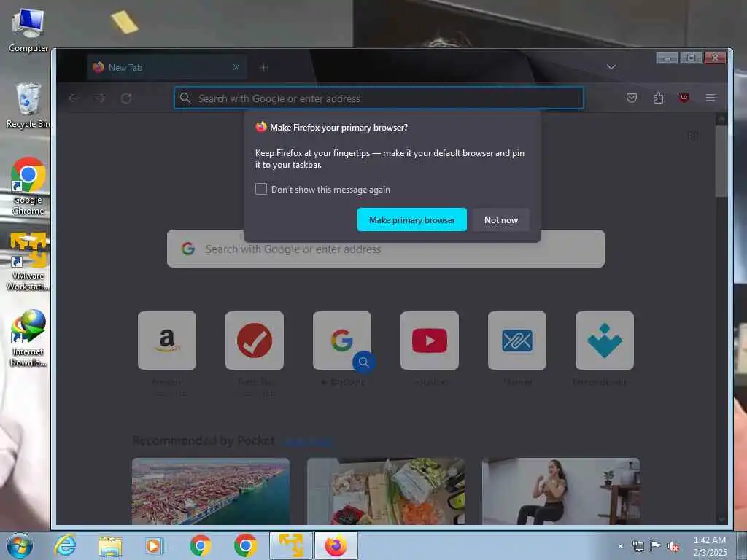Open the list all tabs chevron
Screen dimensions: 747x560
click(x=611, y=67)
